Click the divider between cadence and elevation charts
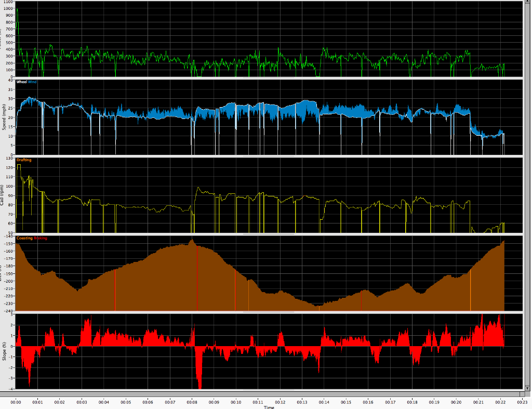This screenshot has width=532, height=409. pyautogui.click(x=269, y=234)
